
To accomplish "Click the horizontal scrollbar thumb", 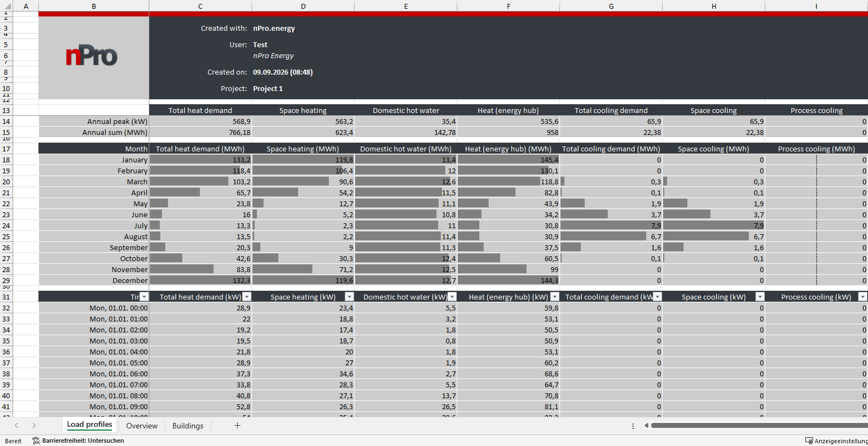I will (x=759, y=426).
